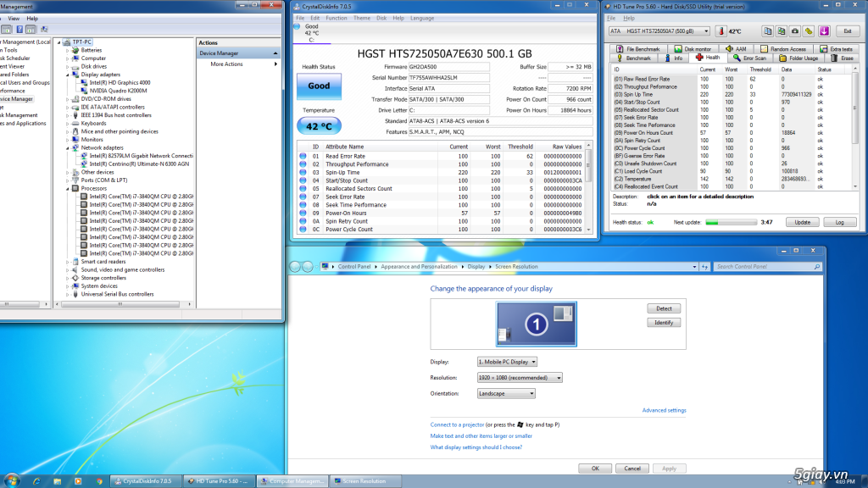Click CrystalDiskInfo attribute list vertical scrollbar
The width and height of the screenshot is (868, 488).
point(588,187)
